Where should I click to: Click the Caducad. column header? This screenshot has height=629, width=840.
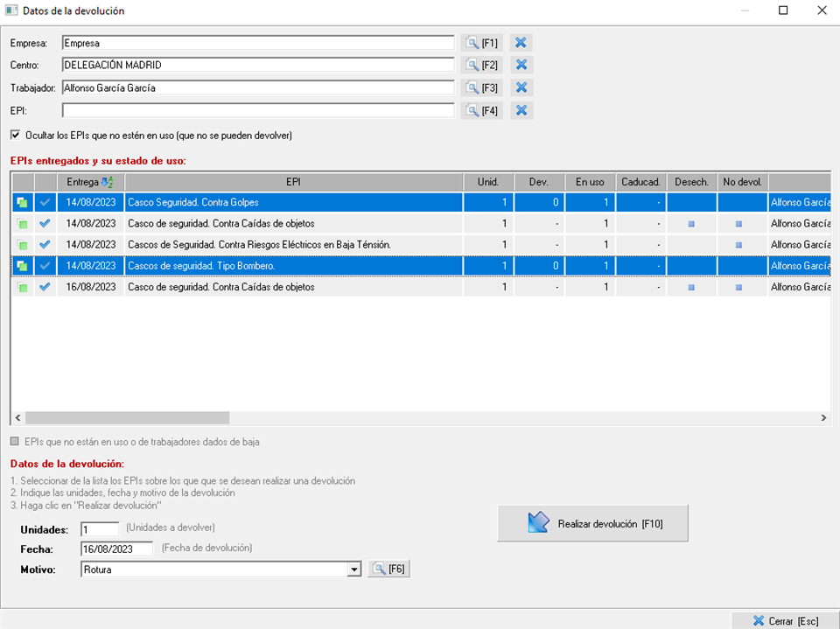640,182
